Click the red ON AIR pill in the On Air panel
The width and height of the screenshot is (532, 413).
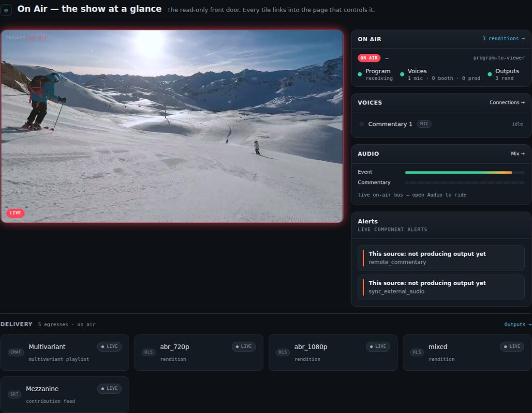tap(369, 58)
